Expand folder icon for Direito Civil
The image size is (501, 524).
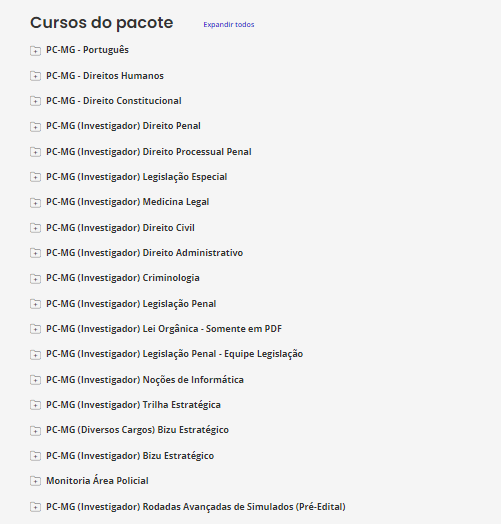pyautogui.click(x=35, y=228)
